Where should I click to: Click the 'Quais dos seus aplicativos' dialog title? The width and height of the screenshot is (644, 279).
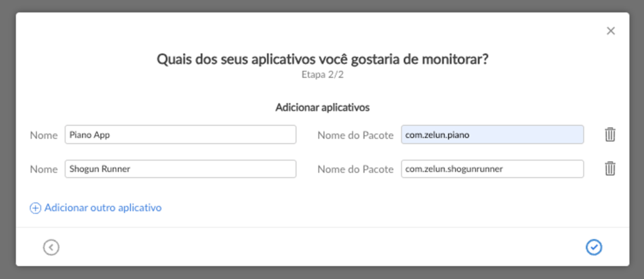[322, 59]
